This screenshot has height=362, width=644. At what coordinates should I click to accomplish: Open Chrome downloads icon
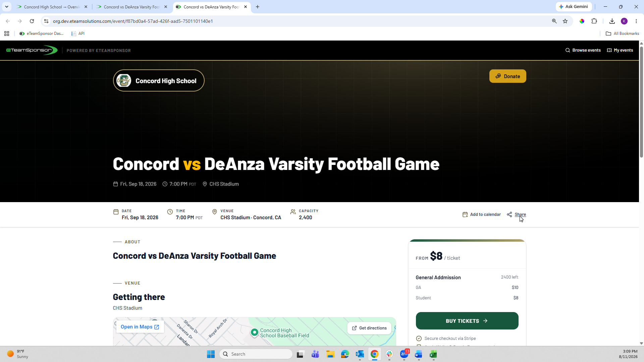pyautogui.click(x=612, y=21)
